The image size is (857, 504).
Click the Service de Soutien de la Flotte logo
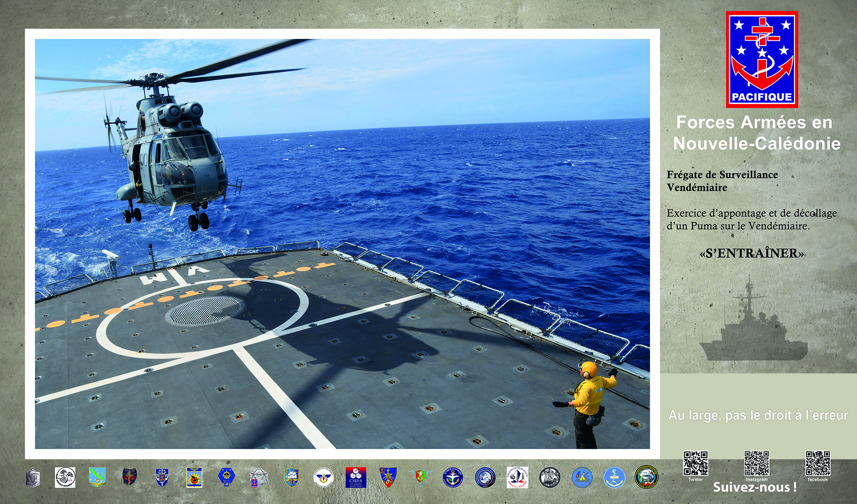pos(517,477)
